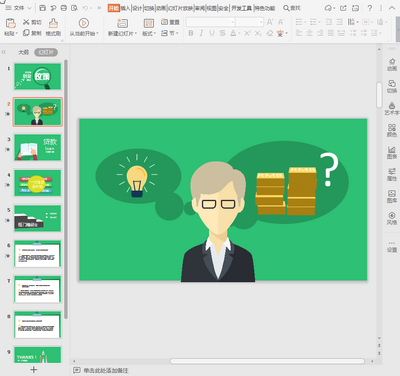Click the Save icon in quick access toolbar
Image resolution: width=400 pixels, height=376 pixels.
tap(42, 8)
